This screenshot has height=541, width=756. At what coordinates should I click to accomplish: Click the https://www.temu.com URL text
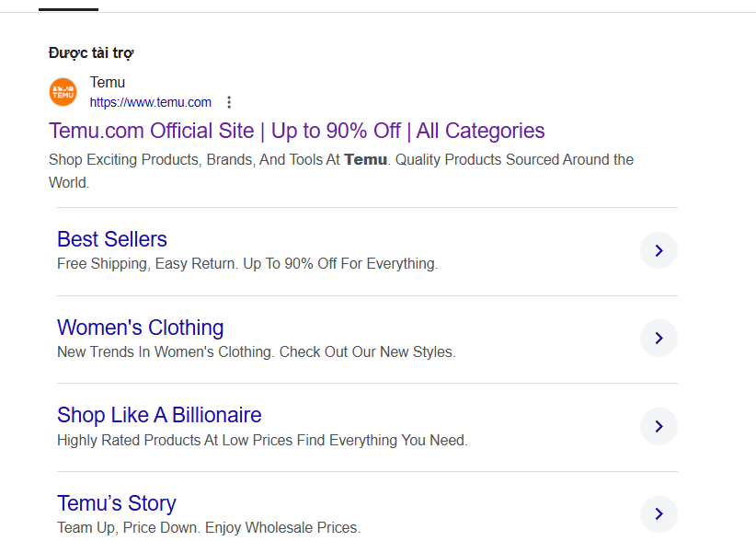click(x=150, y=102)
